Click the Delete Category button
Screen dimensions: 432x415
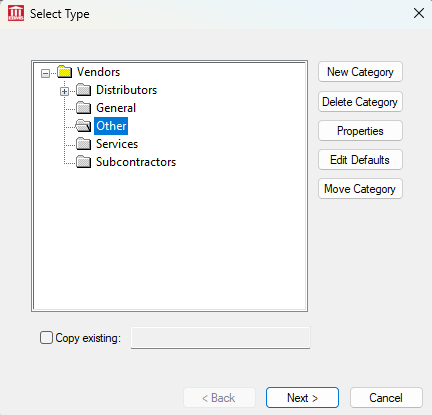[360, 102]
